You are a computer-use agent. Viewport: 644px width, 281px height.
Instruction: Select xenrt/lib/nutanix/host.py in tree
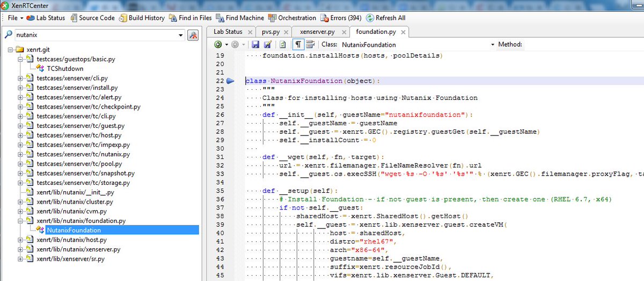coord(72,240)
